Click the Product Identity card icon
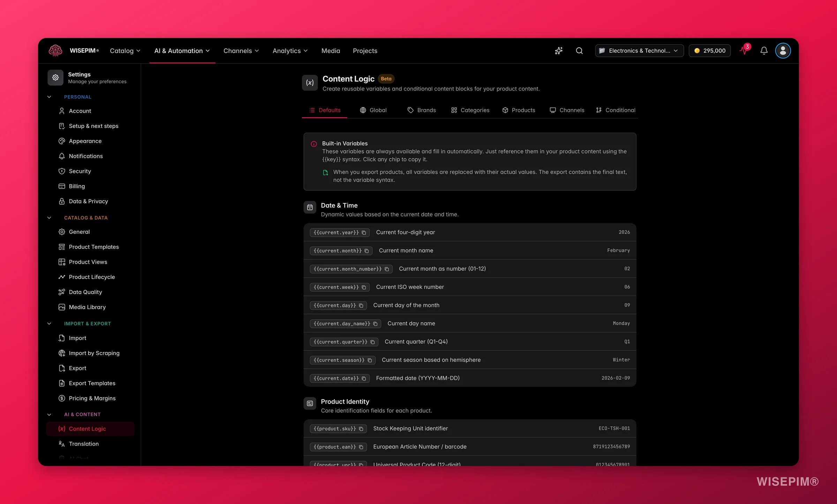837x504 pixels. (310, 403)
